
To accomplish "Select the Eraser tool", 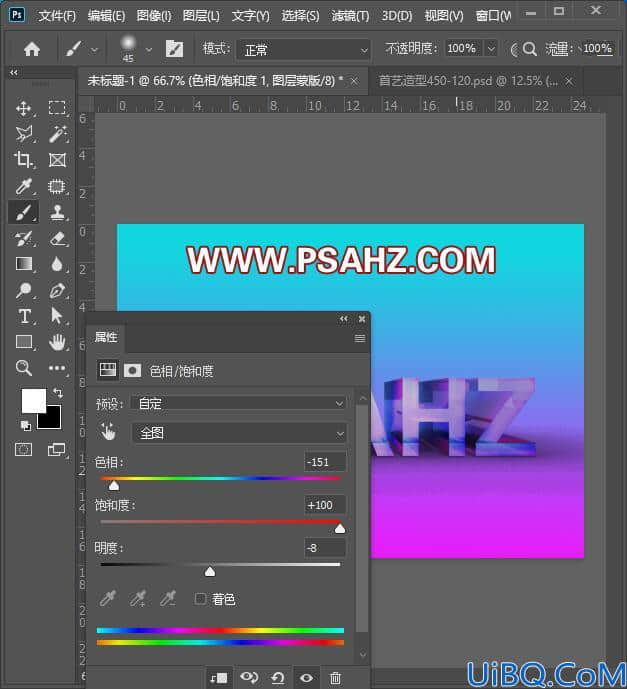I will (x=57, y=239).
